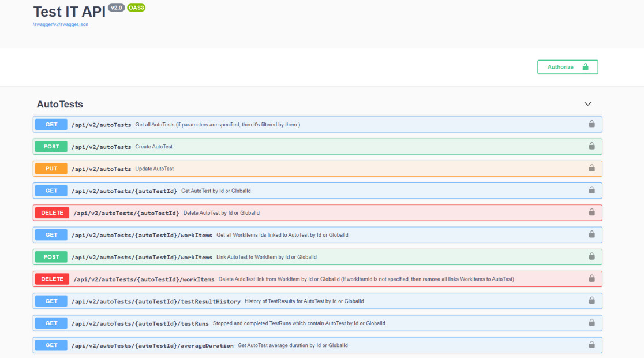Click lock icon on 'Delete AutoTest link' row
Image resolution: width=644 pixels, height=358 pixels.
click(x=592, y=278)
